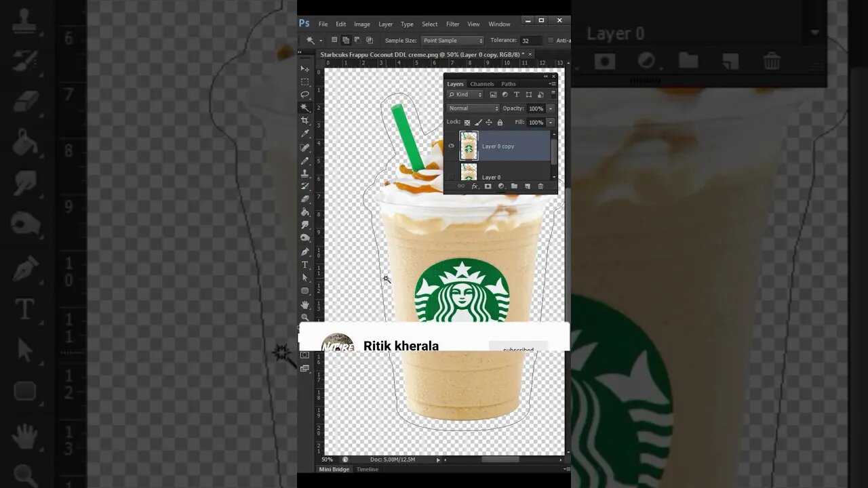
Task: Select the Rounded Rectangle shape tool
Action: 305,291
